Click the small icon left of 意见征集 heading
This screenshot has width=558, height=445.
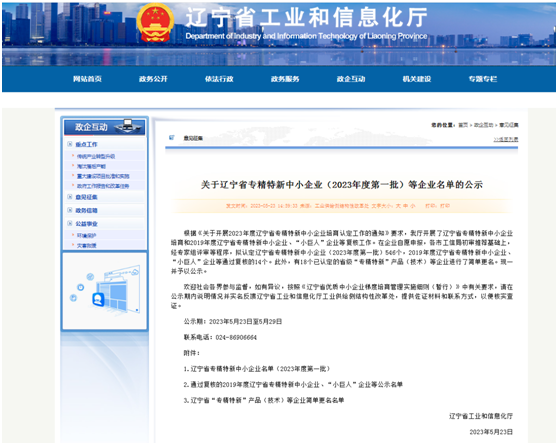pos(172,137)
